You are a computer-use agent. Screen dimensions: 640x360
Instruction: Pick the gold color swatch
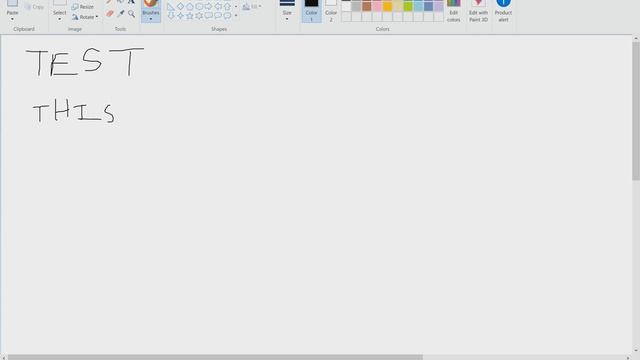point(387,7)
